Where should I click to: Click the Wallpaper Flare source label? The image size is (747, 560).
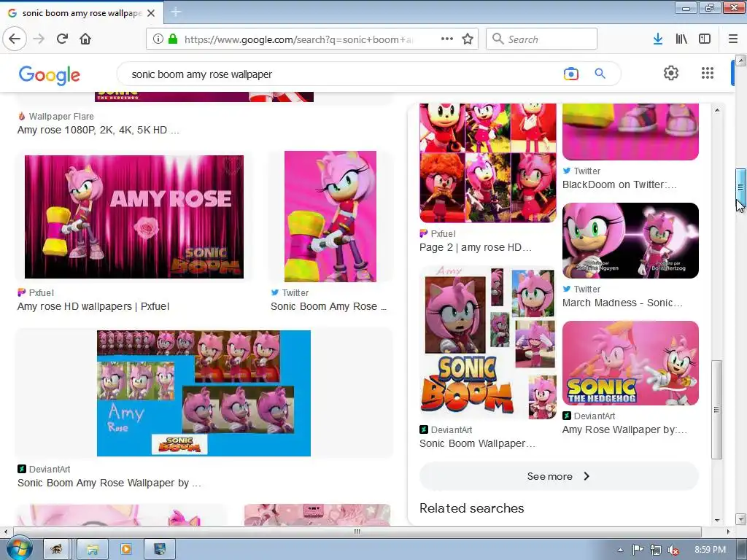pos(61,116)
